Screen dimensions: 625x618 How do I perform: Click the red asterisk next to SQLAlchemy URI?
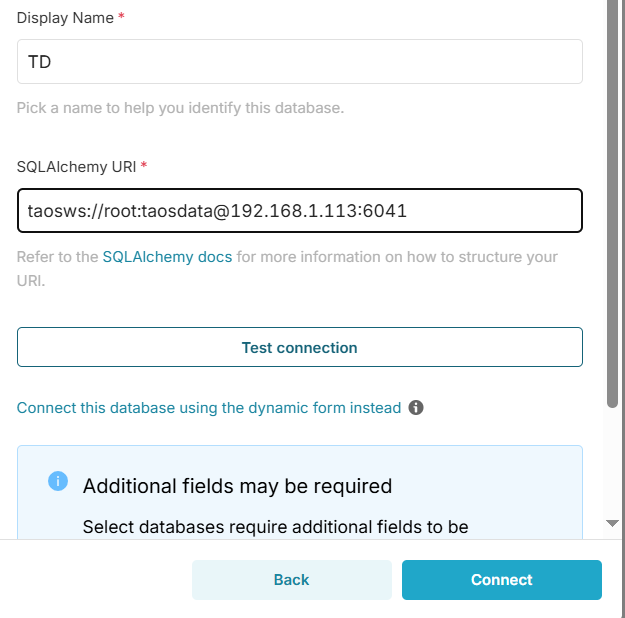point(144,166)
